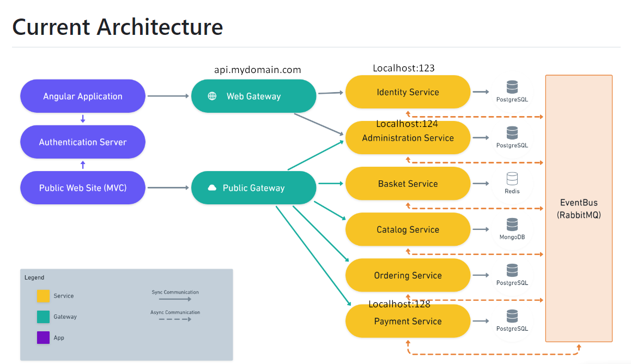Click the globe icon in Web Gateway

pyautogui.click(x=213, y=96)
